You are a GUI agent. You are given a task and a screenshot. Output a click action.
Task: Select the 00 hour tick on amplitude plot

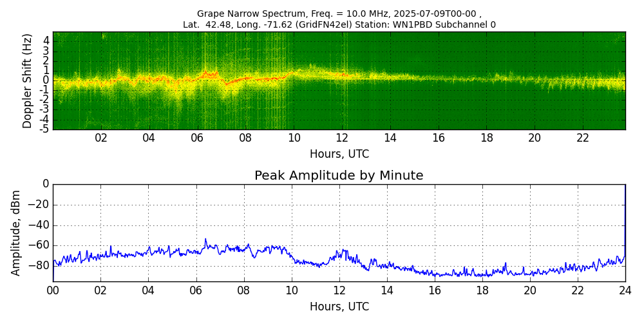[x=53, y=290]
